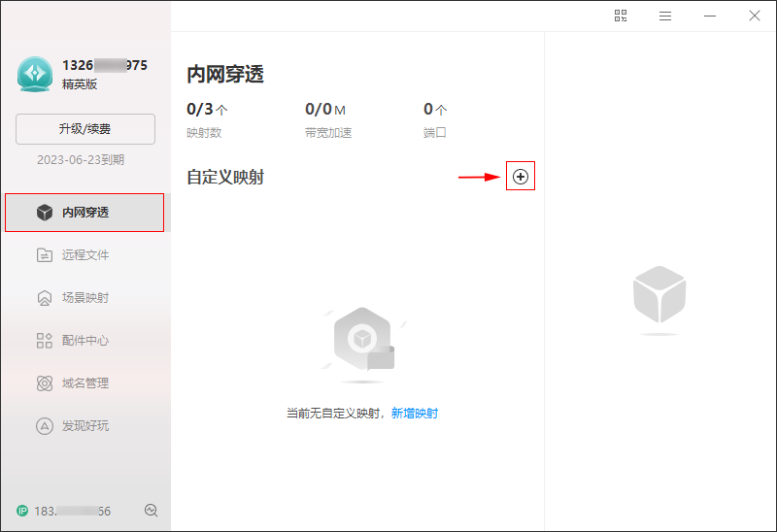Open the 远程文件 section

(x=84, y=254)
